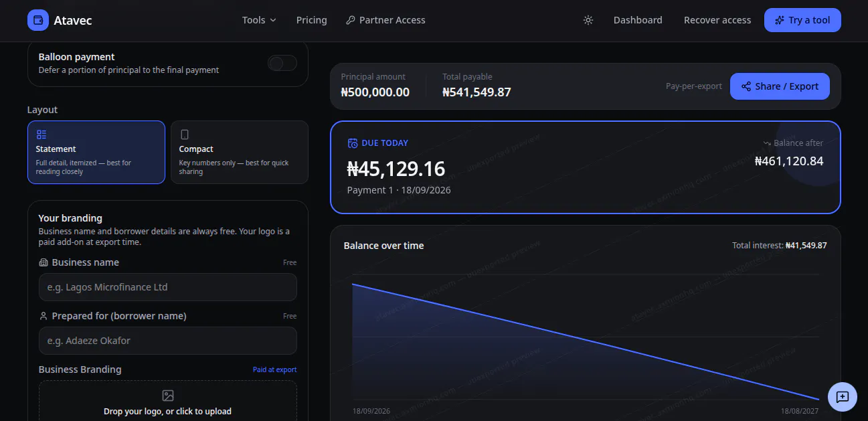Click the Atavec wallet logo icon
Image resolution: width=868 pixels, height=421 pixels.
point(38,20)
